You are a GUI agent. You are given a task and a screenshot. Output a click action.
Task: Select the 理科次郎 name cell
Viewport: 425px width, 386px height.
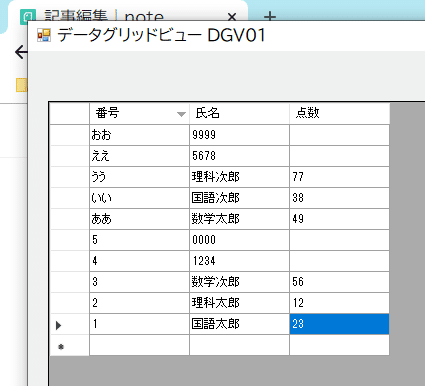point(239,177)
